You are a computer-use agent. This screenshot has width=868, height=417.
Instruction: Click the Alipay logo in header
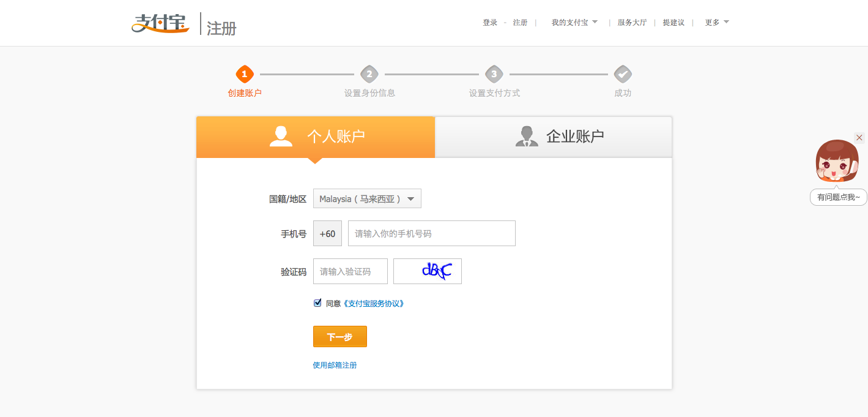click(160, 23)
